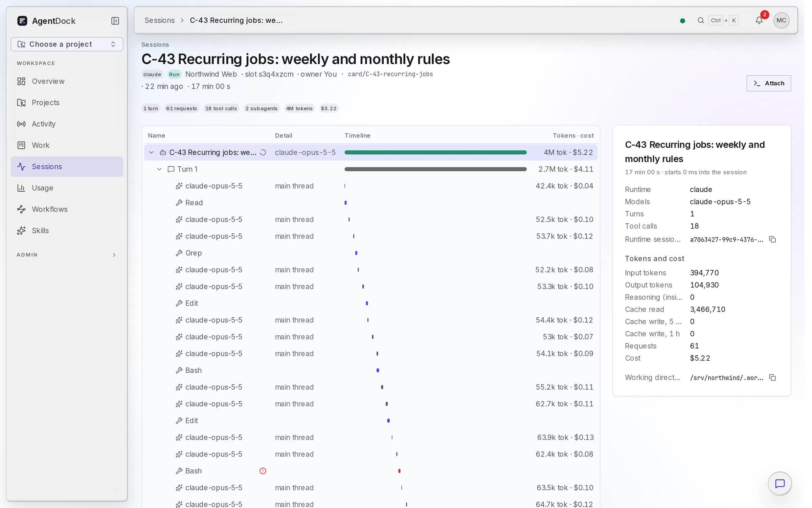The width and height of the screenshot is (812, 508).
Task: Click the card/C-43-recurring-jobs branch text
Action: [x=390, y=74]
